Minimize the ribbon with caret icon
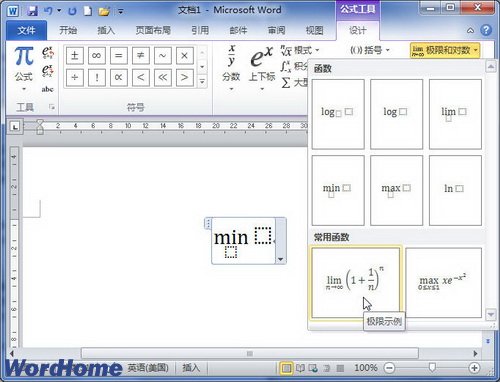500x382 pixels. tap(470, 31)
